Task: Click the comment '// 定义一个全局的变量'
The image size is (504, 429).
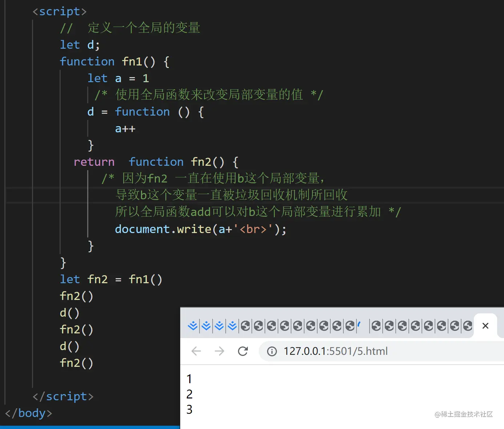Action: click(130, 28)
